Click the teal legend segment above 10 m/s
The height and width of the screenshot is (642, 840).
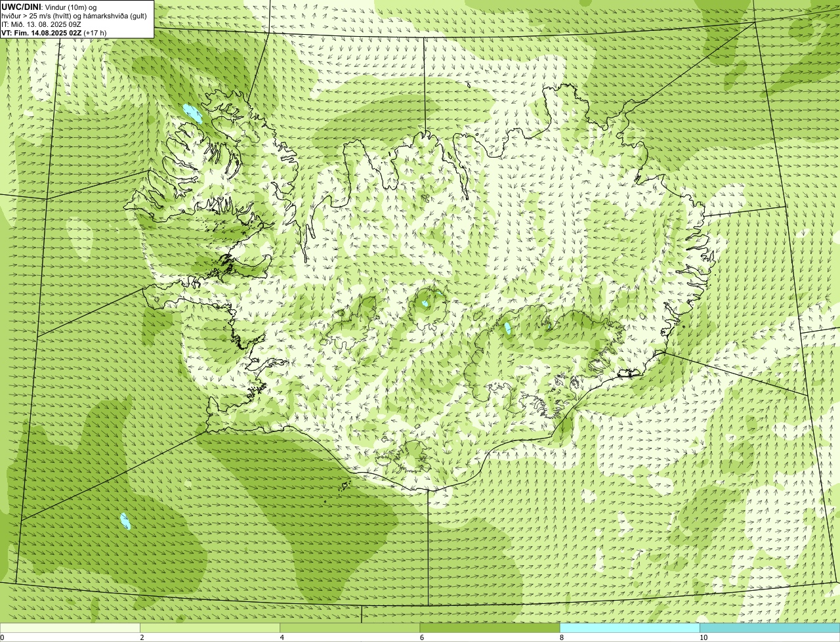pyautogui.click(x=770, y=628)
